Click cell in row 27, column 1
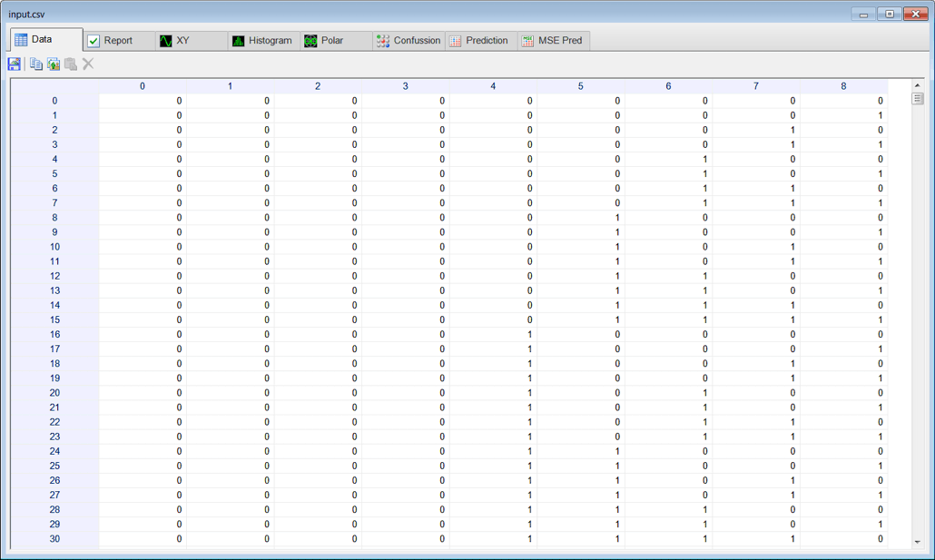 (231, 495)
